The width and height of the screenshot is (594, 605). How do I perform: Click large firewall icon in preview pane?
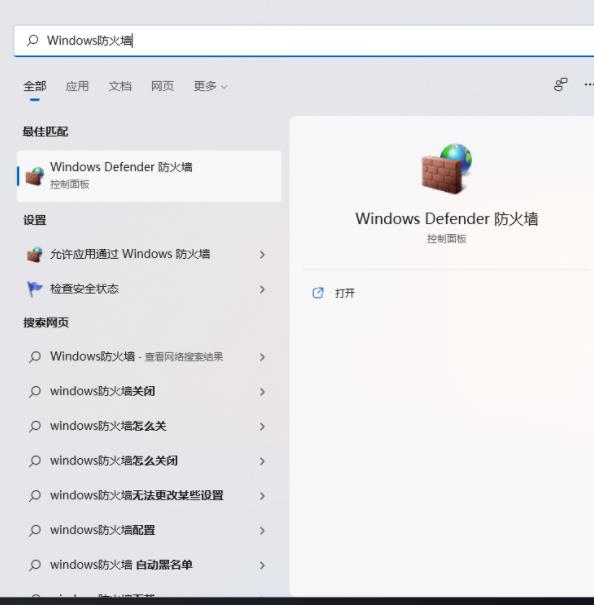(x=447, y=169)
